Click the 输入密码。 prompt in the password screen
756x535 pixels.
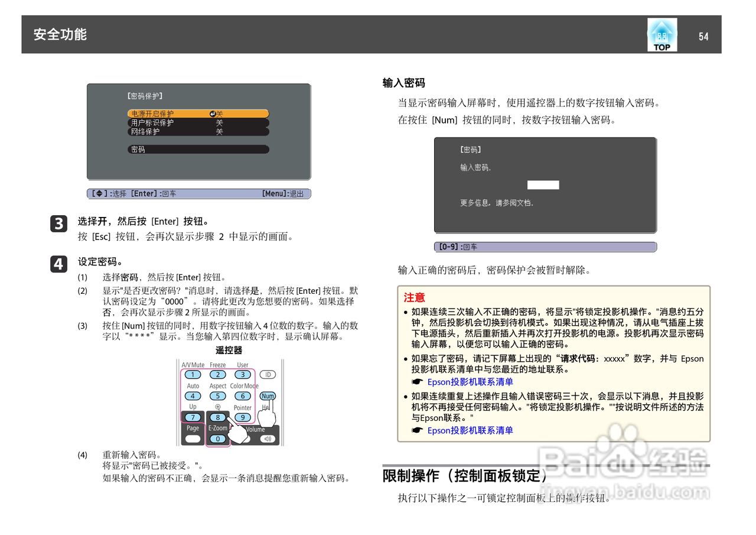tap(476, 168)
